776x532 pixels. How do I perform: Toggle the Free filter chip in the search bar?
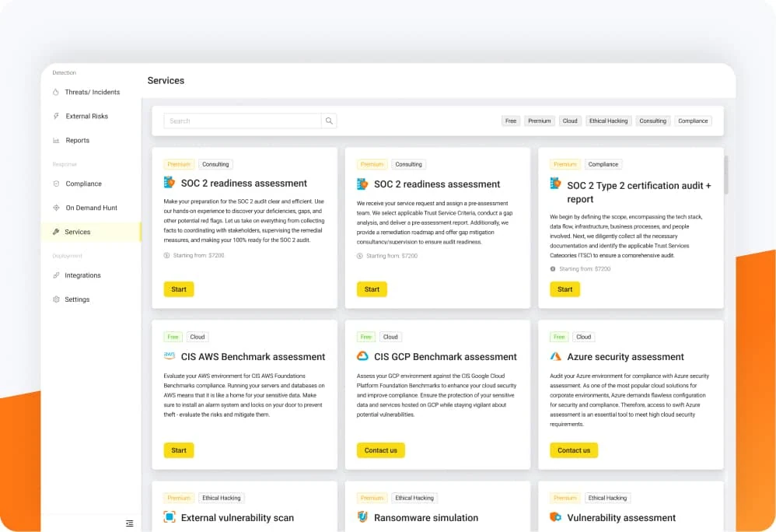pos(511,121)
